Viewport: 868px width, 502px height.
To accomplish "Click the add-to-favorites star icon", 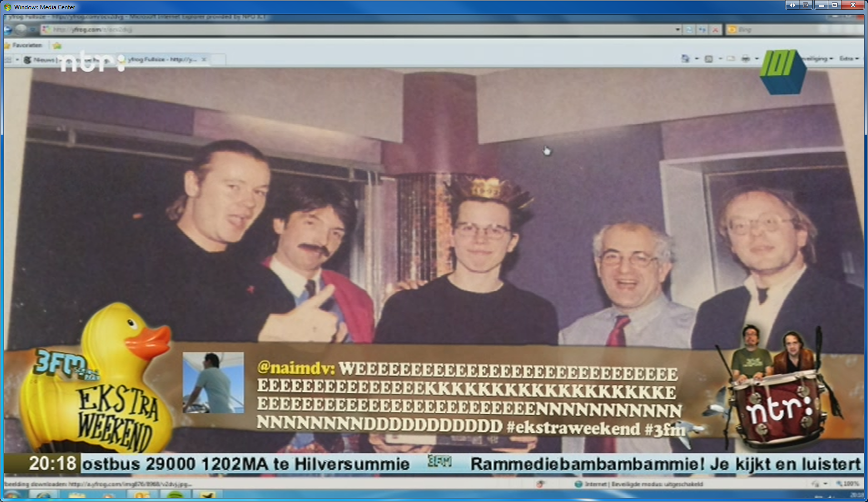I will (57, 45).
